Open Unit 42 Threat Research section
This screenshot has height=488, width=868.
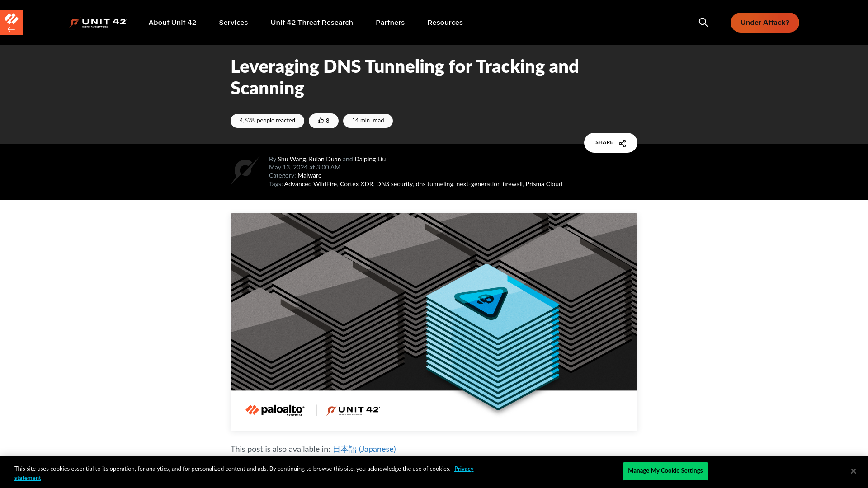312,22
